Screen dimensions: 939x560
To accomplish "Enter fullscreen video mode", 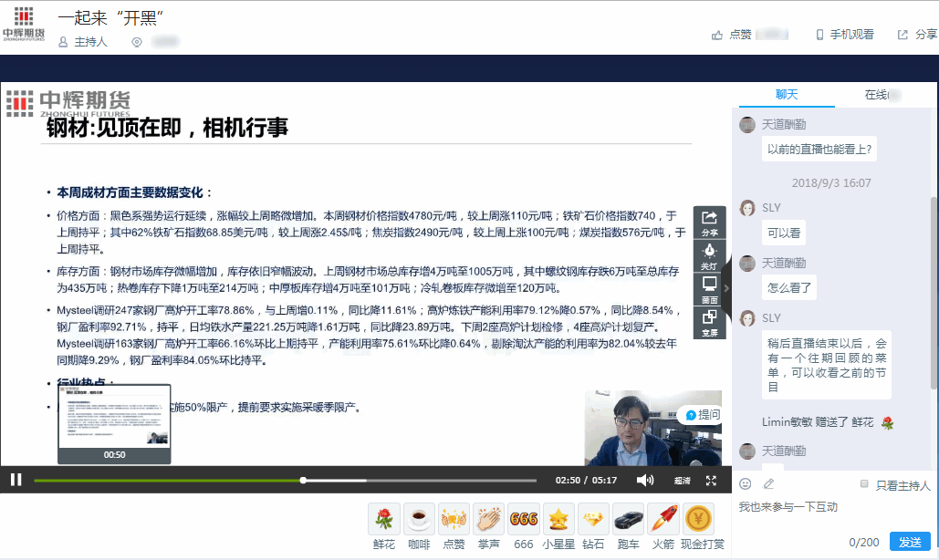I will pos(712,480).
